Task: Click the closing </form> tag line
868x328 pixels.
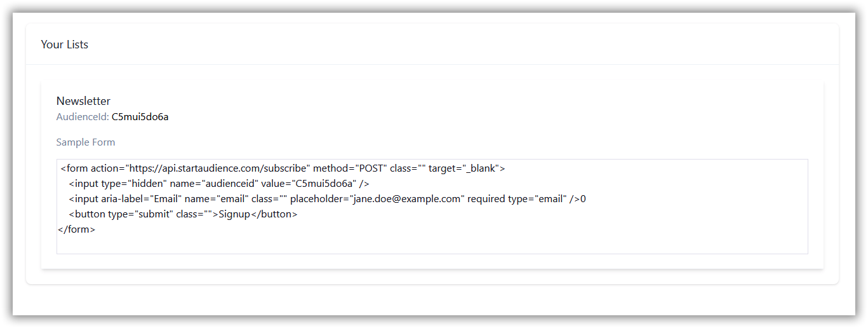Action: (76, 229)
